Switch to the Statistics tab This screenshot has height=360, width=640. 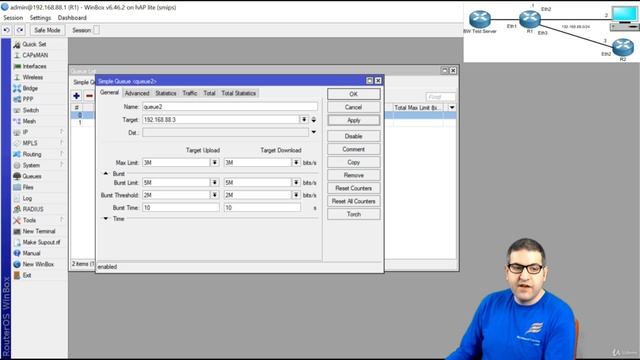click(x=166, y=93)
